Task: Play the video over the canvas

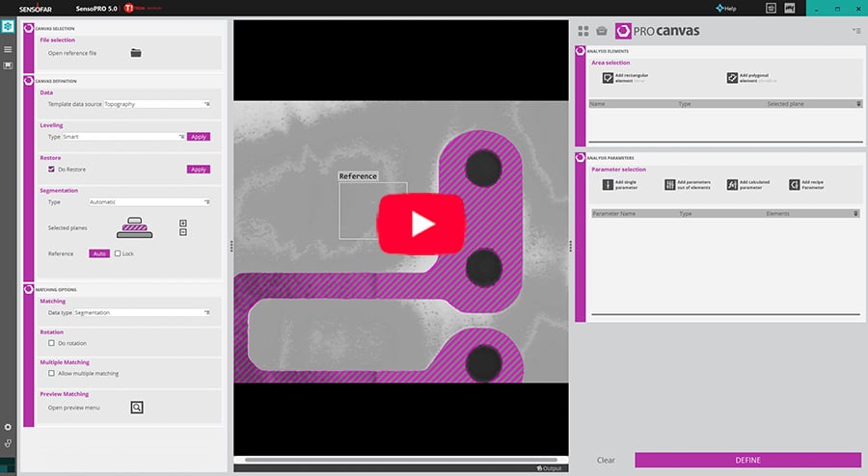Action: click(x=421, y=224)
